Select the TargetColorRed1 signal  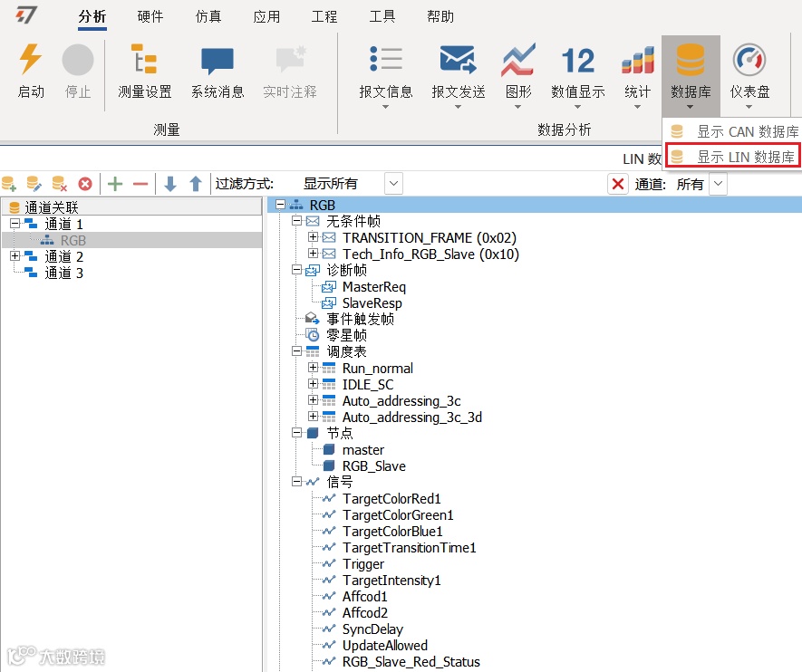tap(391, 498)
